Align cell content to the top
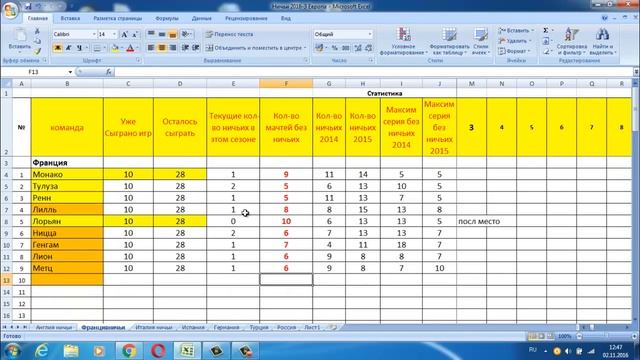 pyautogui.click(x=151, y=34)
